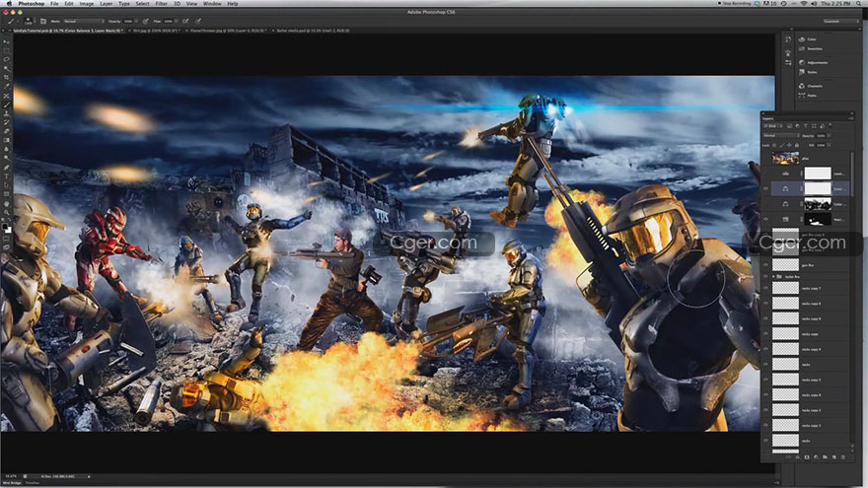Select the Healing Brush tool
Viewport: 868px width, 488px height.
(x=6, y=96)
